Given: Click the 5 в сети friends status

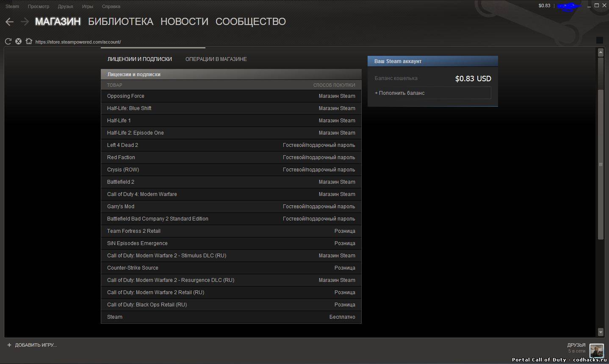Looking at the screenshot, I should point(577,351).
